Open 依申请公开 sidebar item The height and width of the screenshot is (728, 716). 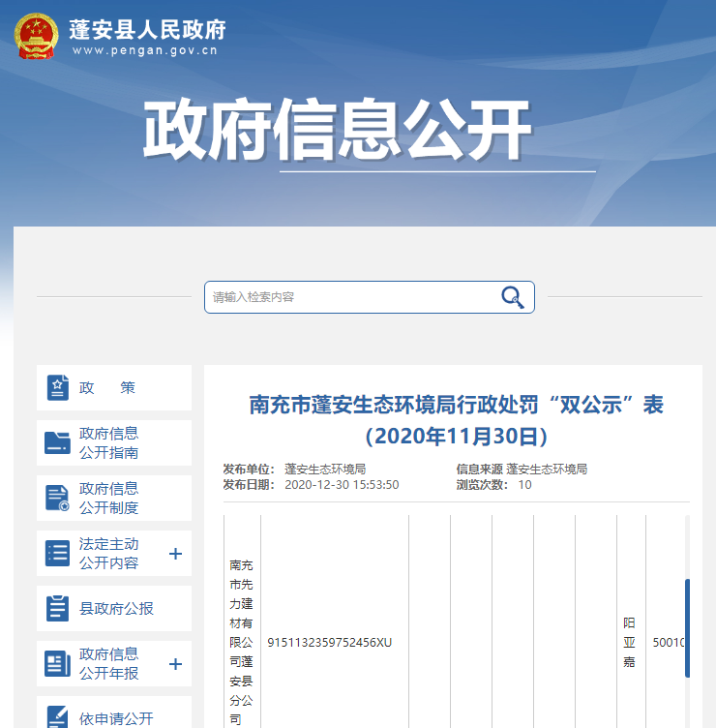(114, 713)
